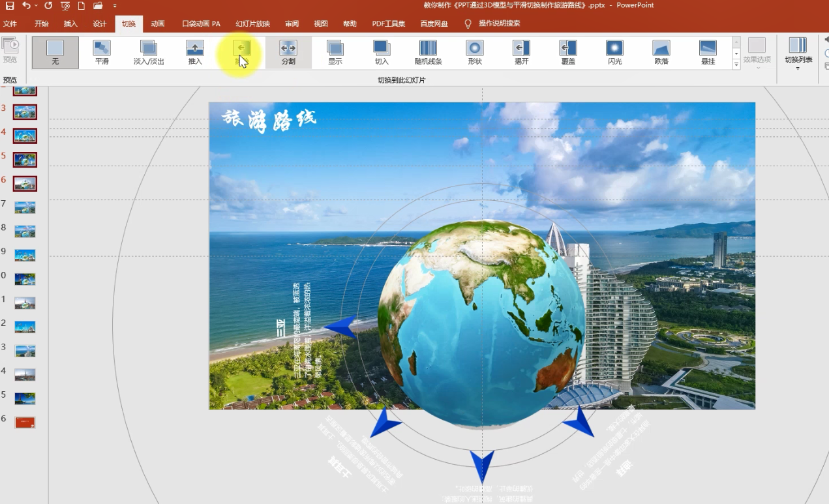The height and width of the screenshot is (504, 829).
Task: Switch to the 设计 ribbon tab
Action: tap(100, 24)
